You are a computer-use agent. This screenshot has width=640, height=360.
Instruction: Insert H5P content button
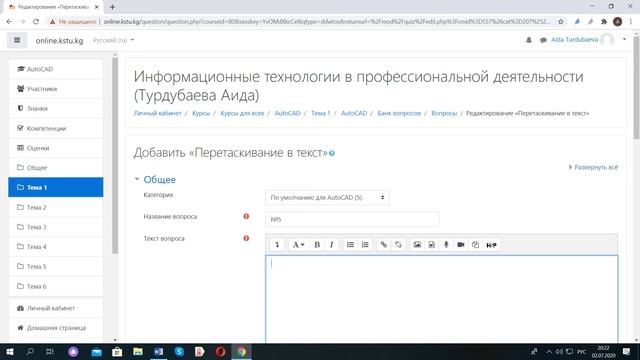pyautogui.click(x=491, y=244)
